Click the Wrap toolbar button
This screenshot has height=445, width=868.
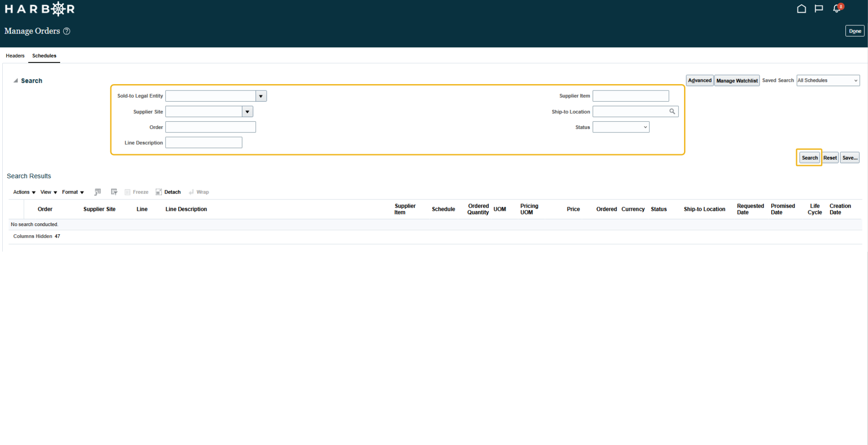199,192
